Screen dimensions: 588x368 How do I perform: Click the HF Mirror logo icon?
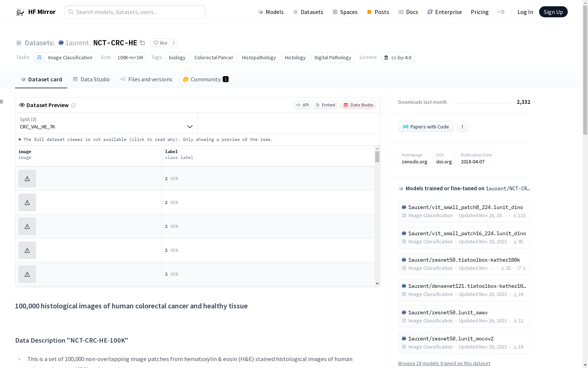pyautogui.click(x=20, y=12)
